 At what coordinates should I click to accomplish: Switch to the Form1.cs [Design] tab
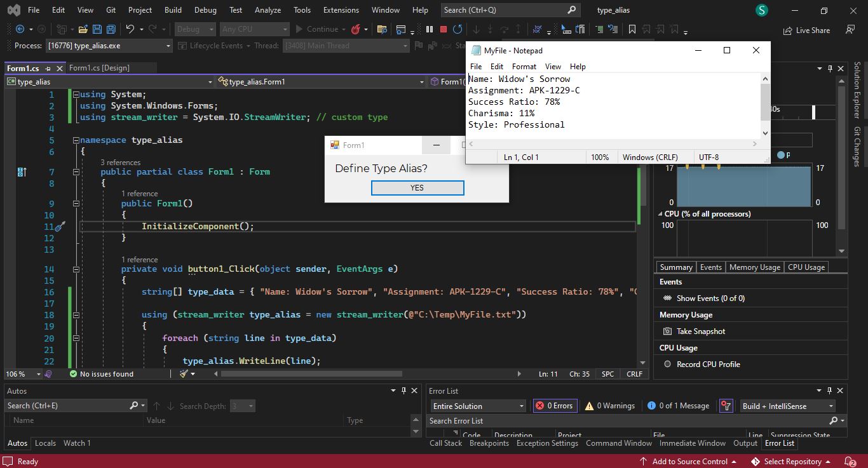99,68
